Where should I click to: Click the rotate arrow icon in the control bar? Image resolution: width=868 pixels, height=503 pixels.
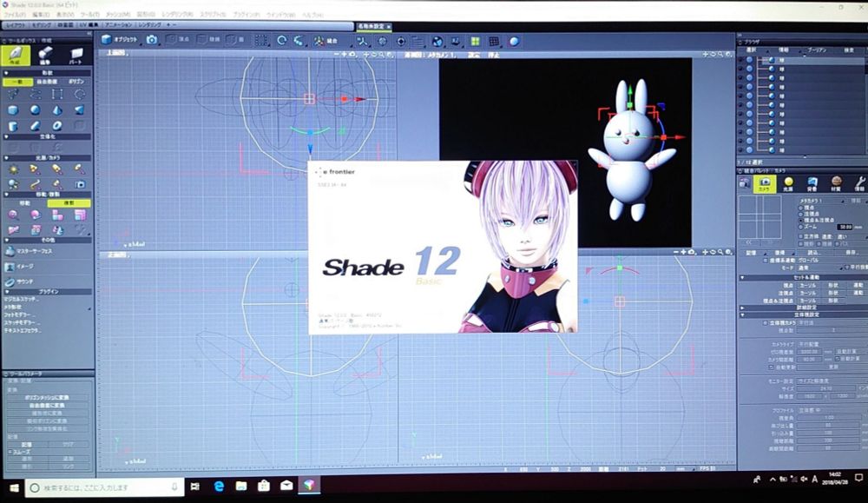coord(282,40)
